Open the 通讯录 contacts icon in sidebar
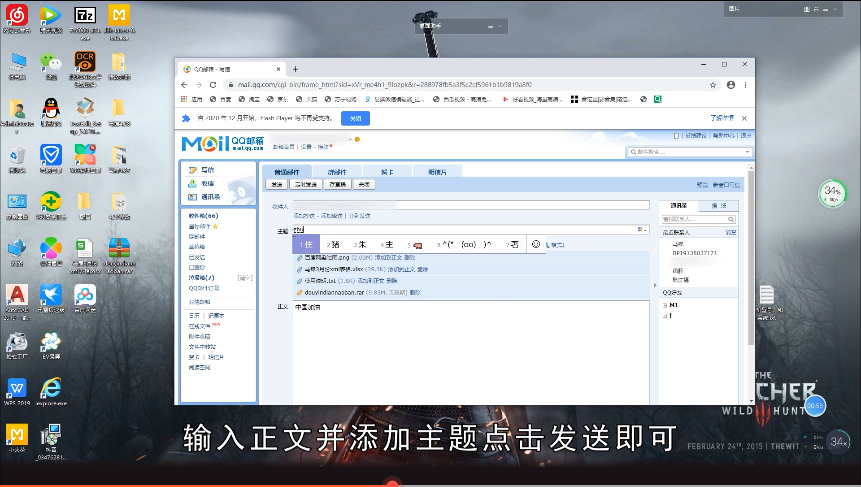The height and width of the screenshot is (487, 861). point(192,197)
